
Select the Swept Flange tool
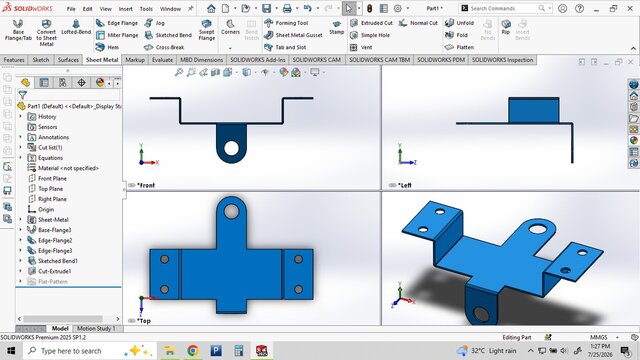click(x=207, y=30)
